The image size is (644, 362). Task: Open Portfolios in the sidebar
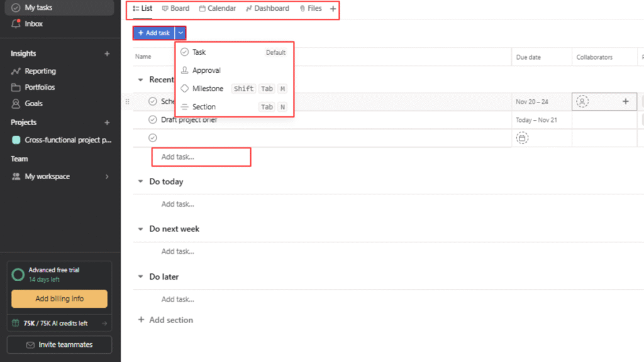pyautogui.click(x=39, y=87)
